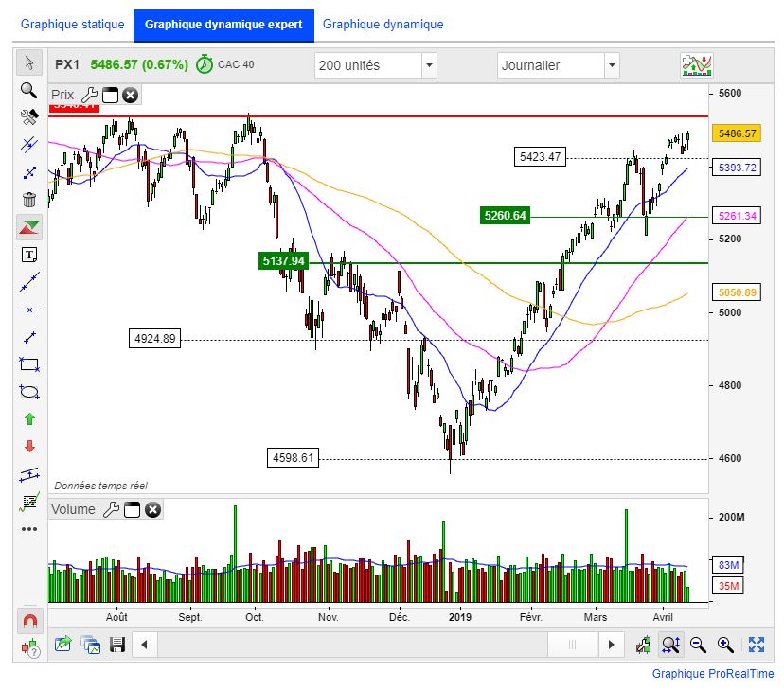
Task: Toggle maximize on the Volume panel
Action: (x=132, y=510)
